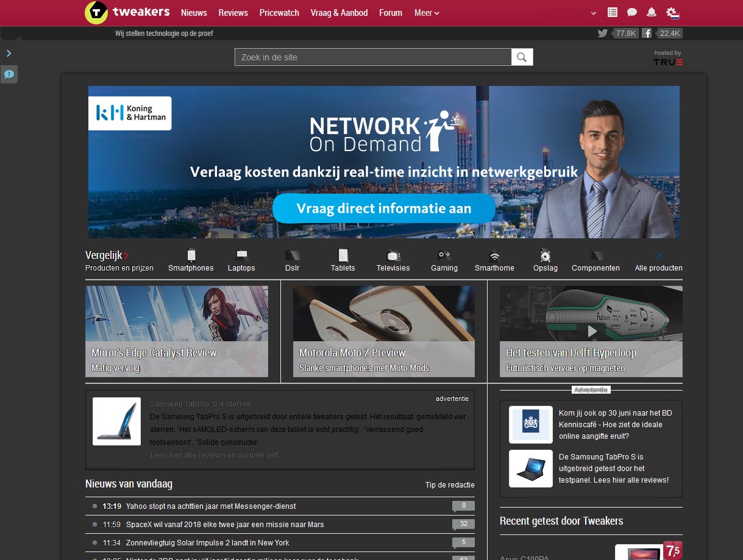Open the Tweakers logo homepage
This screenshot has height=560, width=743.
pyautogui.click(x=127, y=12)
